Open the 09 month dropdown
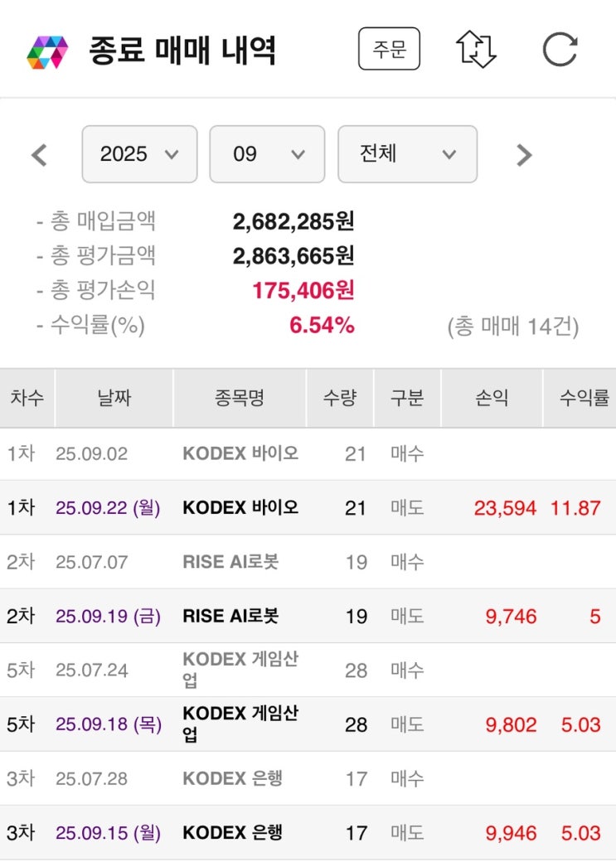The width and height of the screenshot is (616, 862). 267,154
